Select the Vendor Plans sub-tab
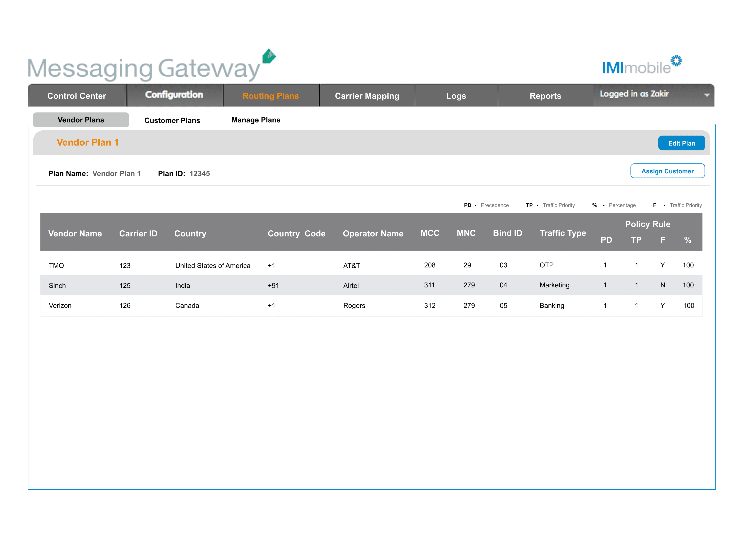Screen dimensions: 756x538 coord(81,120)
